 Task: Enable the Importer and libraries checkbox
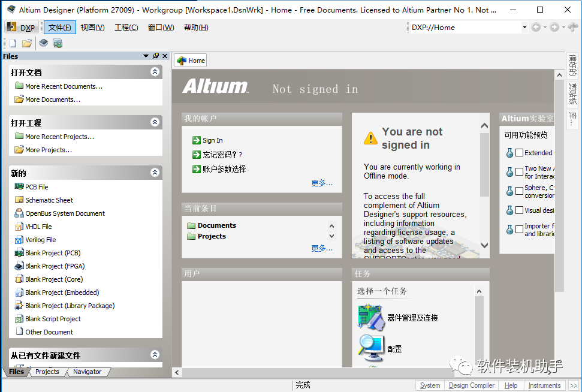(519, 230)
